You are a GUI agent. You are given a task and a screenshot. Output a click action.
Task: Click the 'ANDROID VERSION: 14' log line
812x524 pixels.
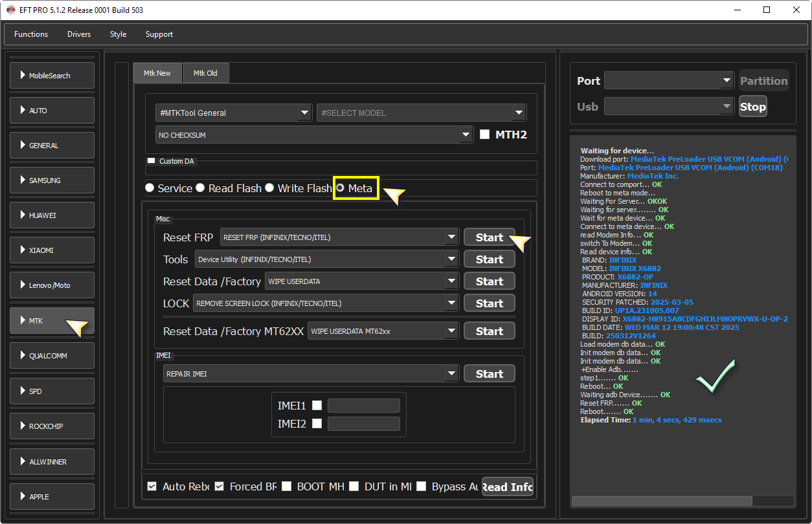pyautogui.click(x=620, y=294)
